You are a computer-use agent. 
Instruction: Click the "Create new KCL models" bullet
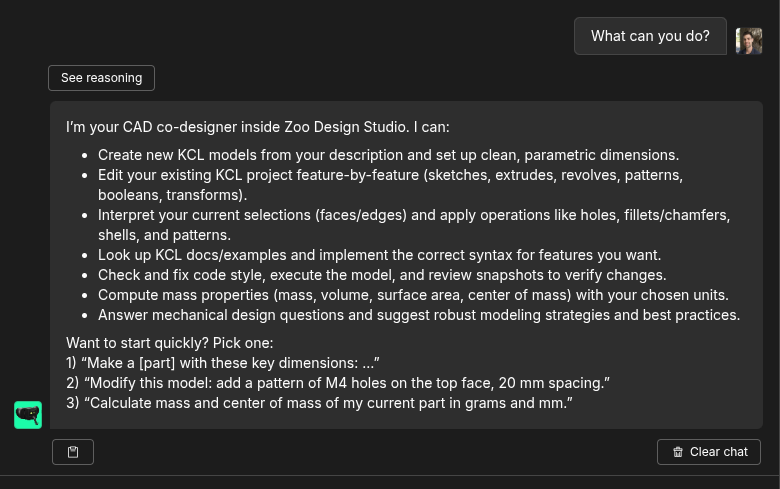click(388, 155)
